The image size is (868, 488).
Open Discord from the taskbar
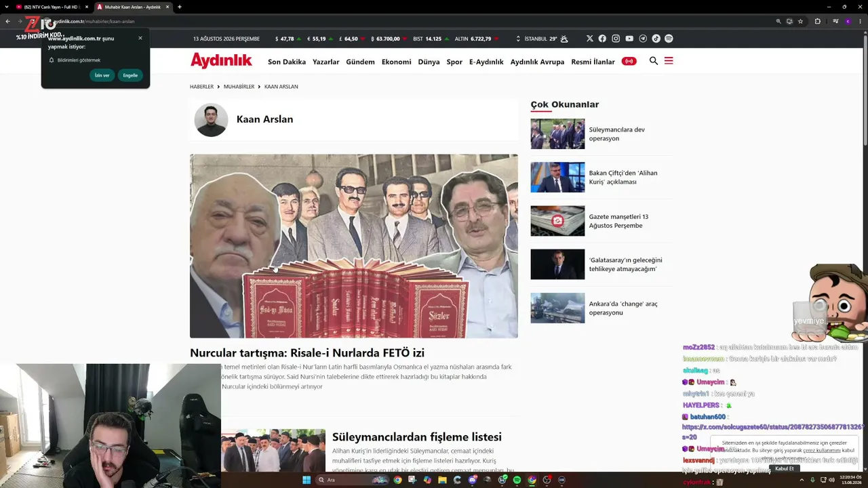472,480
